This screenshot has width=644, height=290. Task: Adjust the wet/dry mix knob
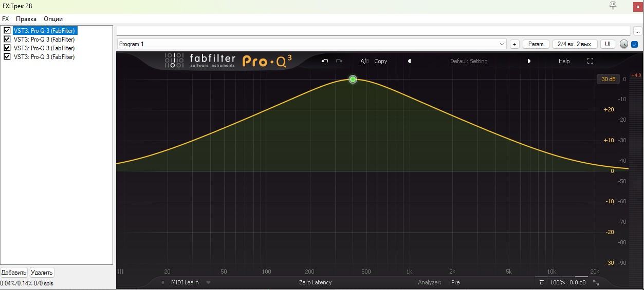624,44
